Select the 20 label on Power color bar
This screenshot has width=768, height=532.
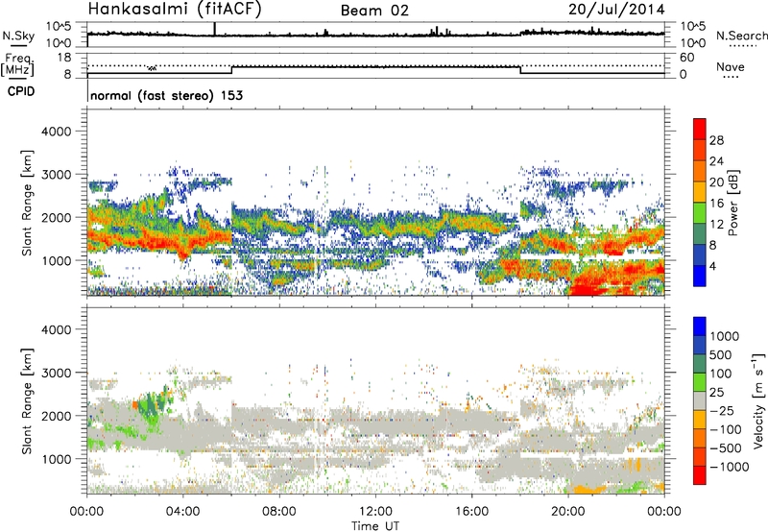click(x=716, y=182)
